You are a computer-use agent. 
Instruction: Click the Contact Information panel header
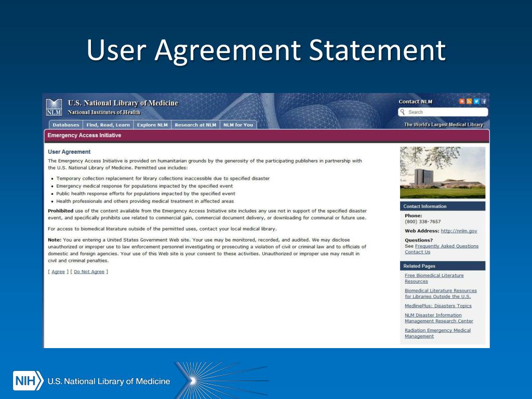(443, 206)
